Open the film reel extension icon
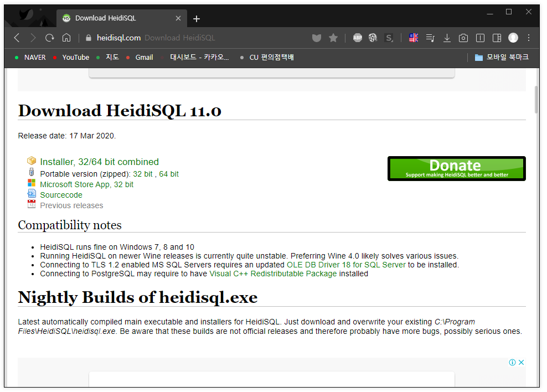547x392 pixels. click(x=373, y=38)
